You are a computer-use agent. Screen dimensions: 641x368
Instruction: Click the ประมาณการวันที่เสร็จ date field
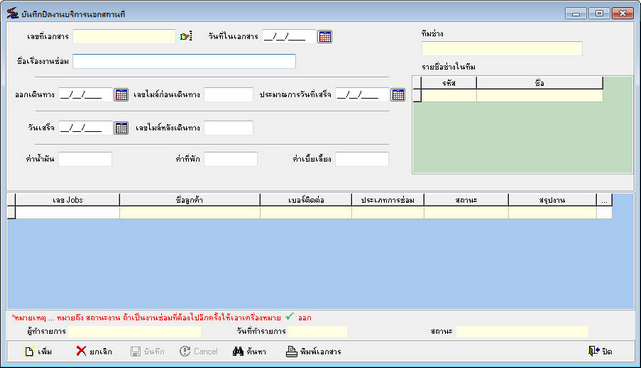[363, 94]
